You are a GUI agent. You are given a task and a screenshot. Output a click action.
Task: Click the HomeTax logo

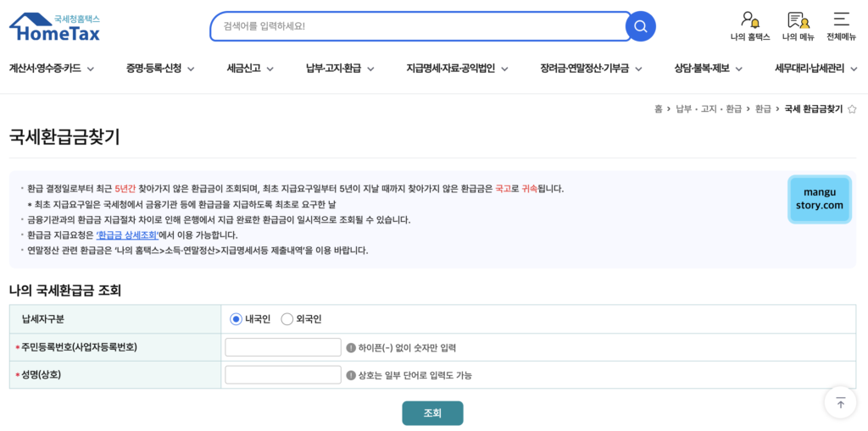point(55,27)
